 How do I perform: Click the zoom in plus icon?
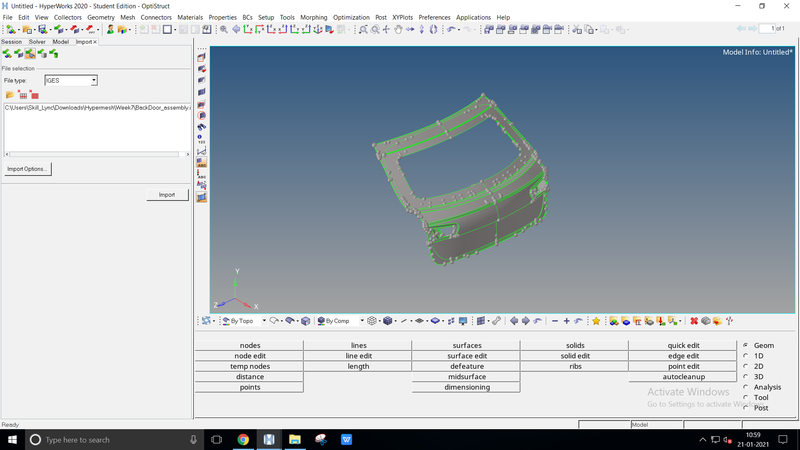pyautogui.click(x=566, y=321)
